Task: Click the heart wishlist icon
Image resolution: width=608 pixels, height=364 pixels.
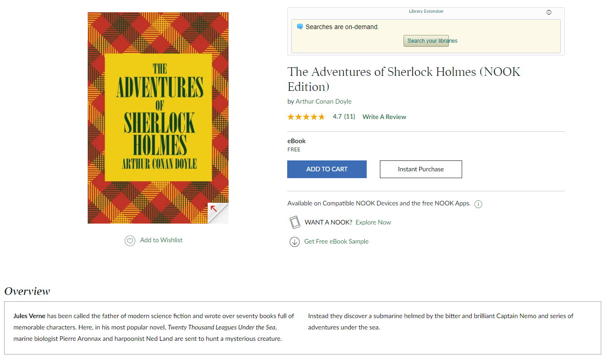Action: pyautogui.click(x=130, y=241)
